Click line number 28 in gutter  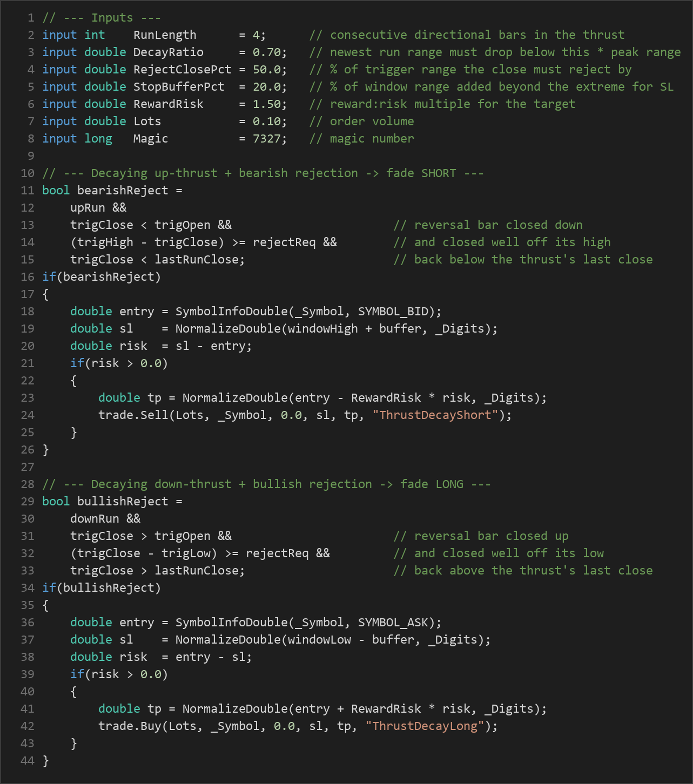(28, 484)
